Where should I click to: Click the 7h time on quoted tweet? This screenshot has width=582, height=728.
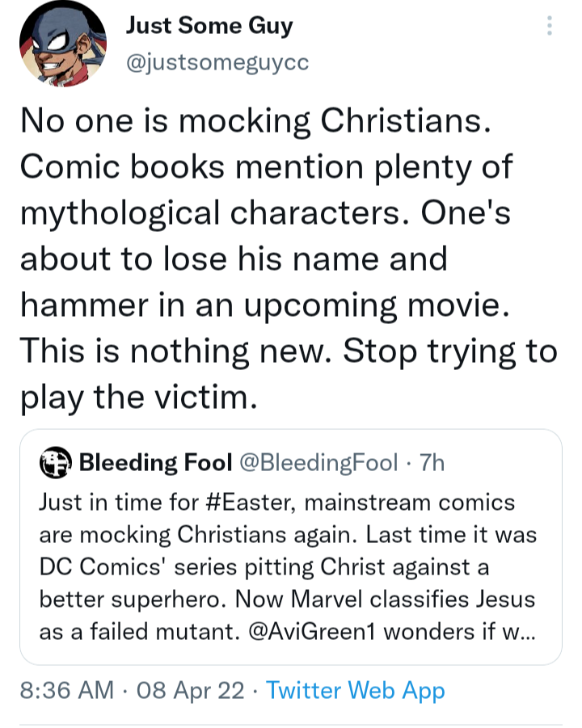(x=432, y=462)
